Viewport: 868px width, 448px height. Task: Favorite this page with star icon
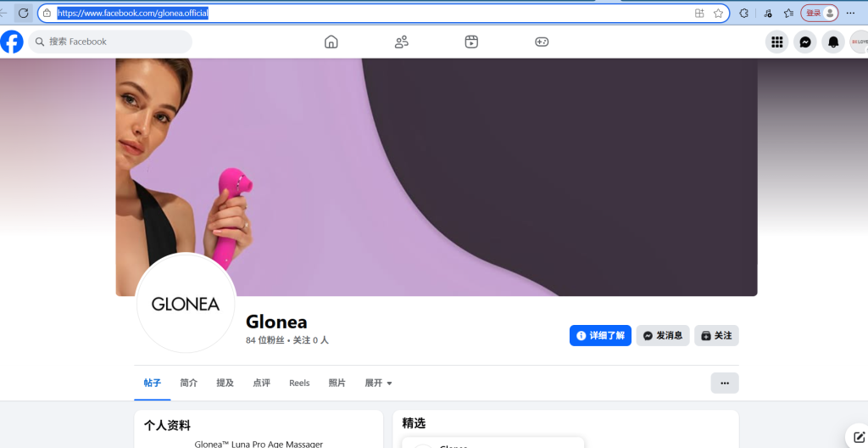click(x=718, y=14)
